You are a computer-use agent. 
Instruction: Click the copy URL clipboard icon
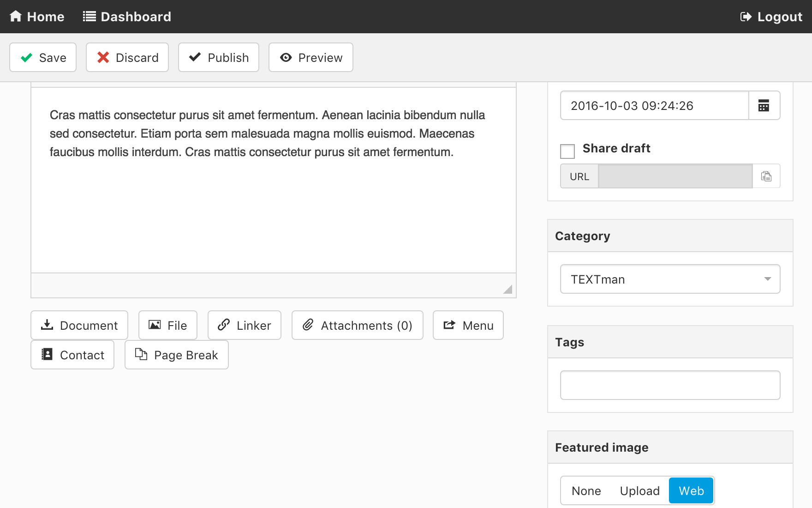pyautogui.click(x=766, y=176)
